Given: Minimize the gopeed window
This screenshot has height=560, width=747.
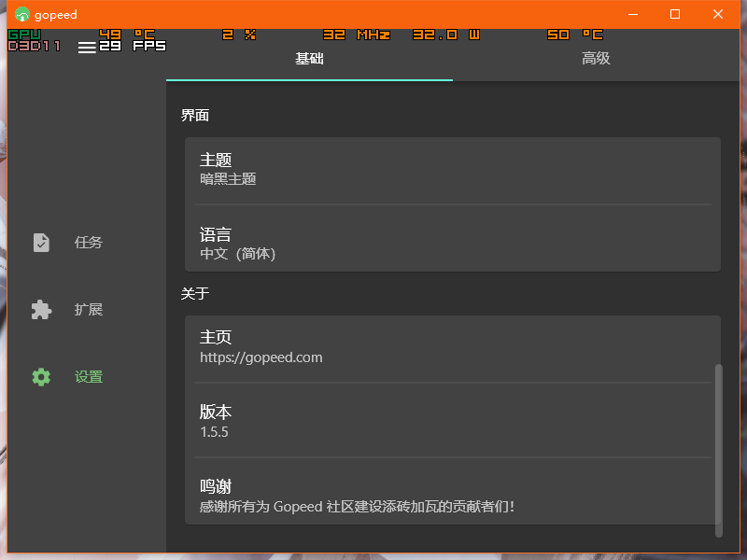Looking at the screenshot, I should point(633,14).
